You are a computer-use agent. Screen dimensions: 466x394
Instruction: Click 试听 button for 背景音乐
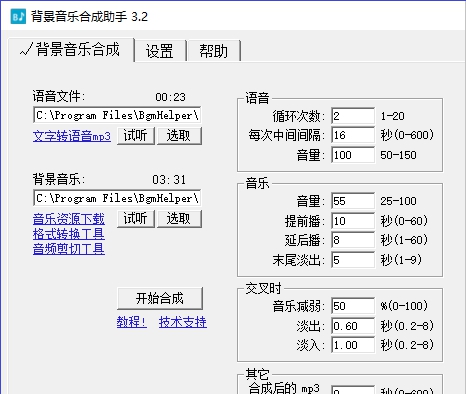pyautogui.click(x=136, y=219)
